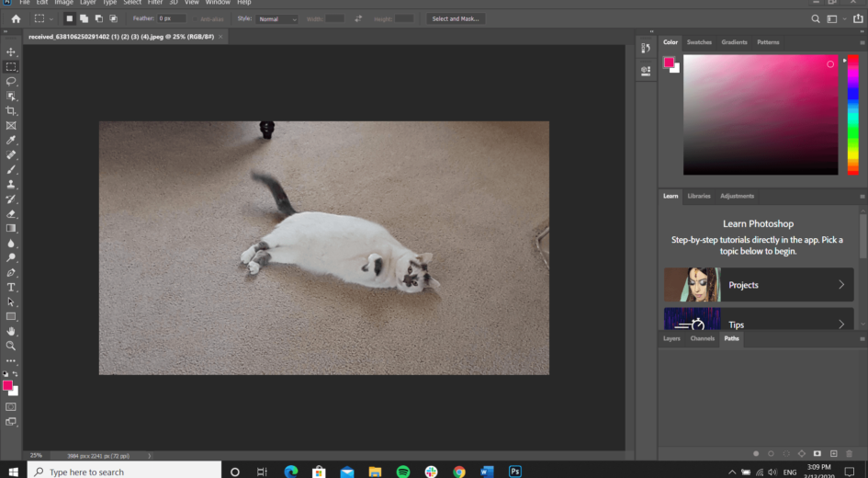
Task: Select the Dodge tool
Action: click(10, 257)
